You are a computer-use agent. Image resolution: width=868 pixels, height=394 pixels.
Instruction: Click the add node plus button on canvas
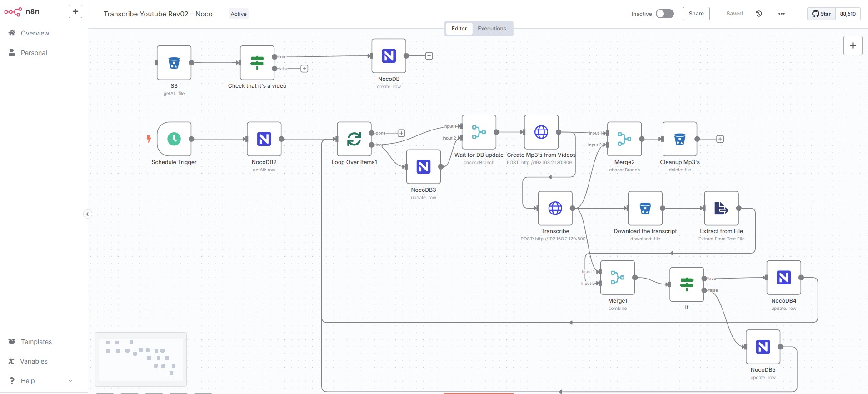tap(853, 45)
